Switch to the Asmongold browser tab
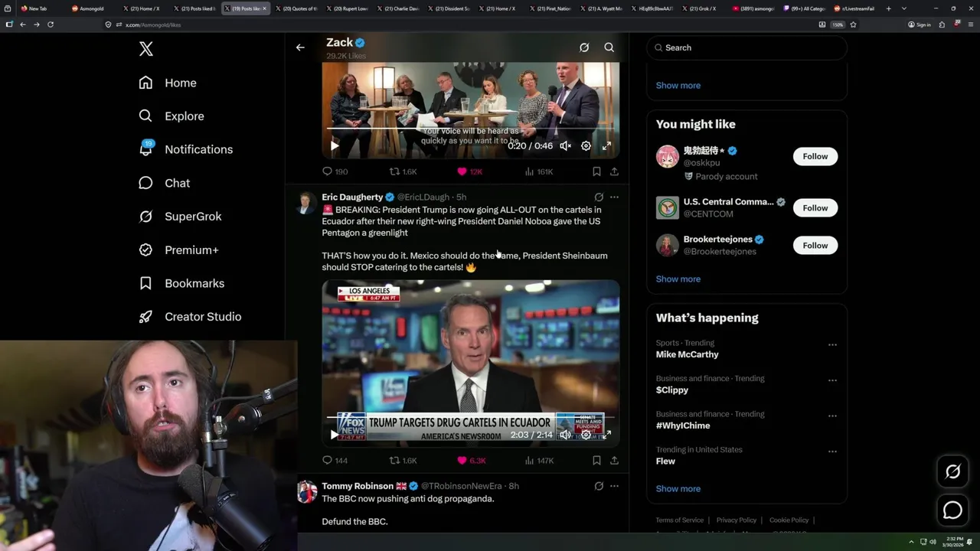This screenshot has width=980, height=551. (x=91, y=8)
